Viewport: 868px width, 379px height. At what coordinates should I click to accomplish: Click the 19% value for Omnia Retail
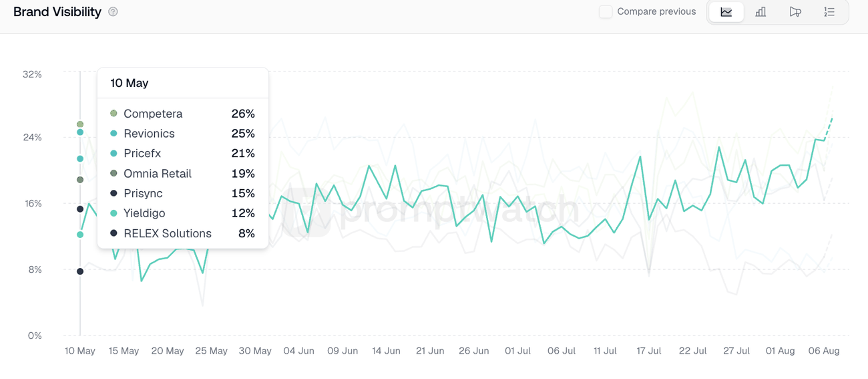coord(243,173)
